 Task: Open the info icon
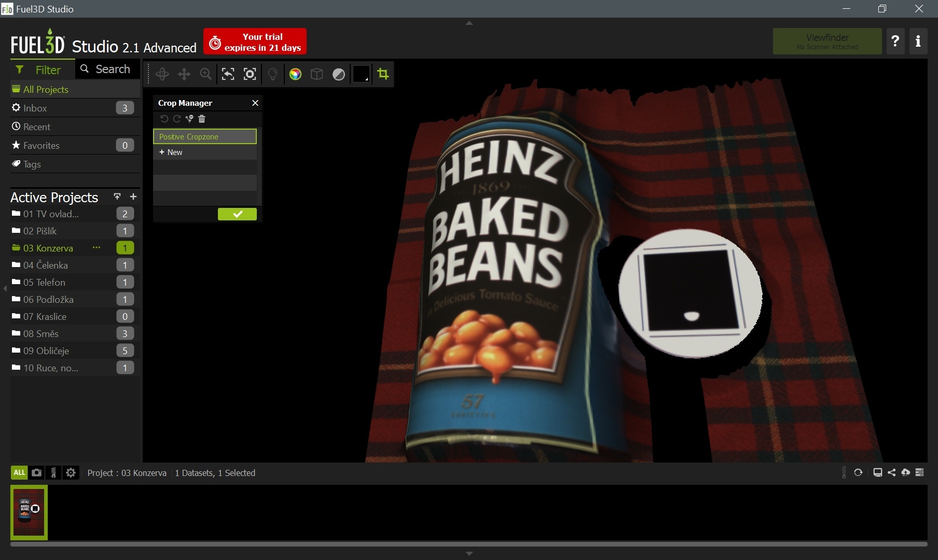[918, 41]
